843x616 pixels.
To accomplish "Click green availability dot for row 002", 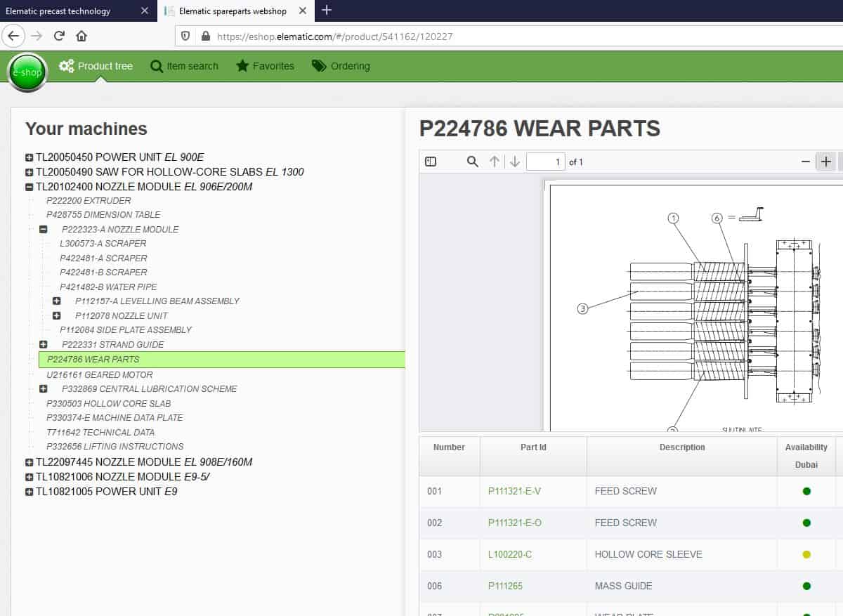I will tap(806, 523).
